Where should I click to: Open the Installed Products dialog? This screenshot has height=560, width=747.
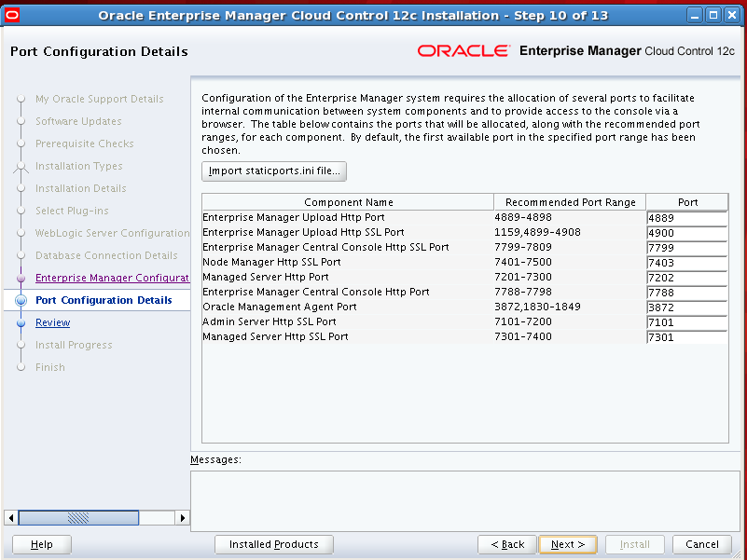click(274, 544)
